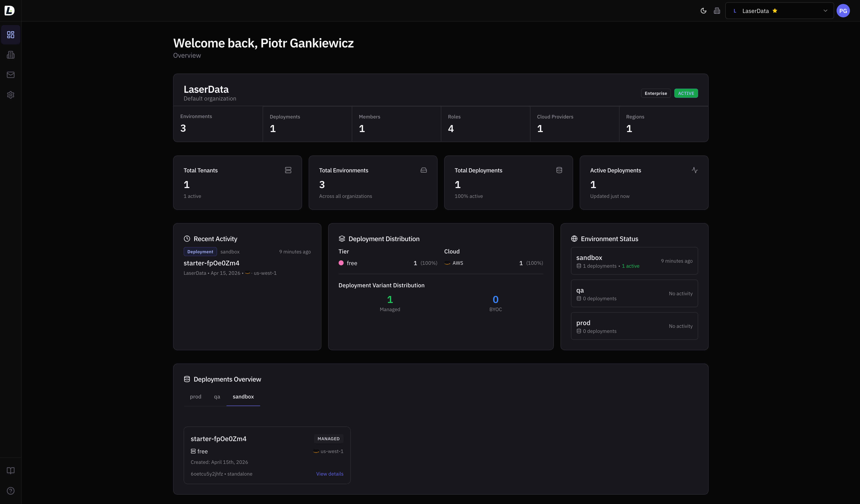Open settings using the gear sidebar icon
The height and width of the screenshot is (504, 860).
point(11,95)
